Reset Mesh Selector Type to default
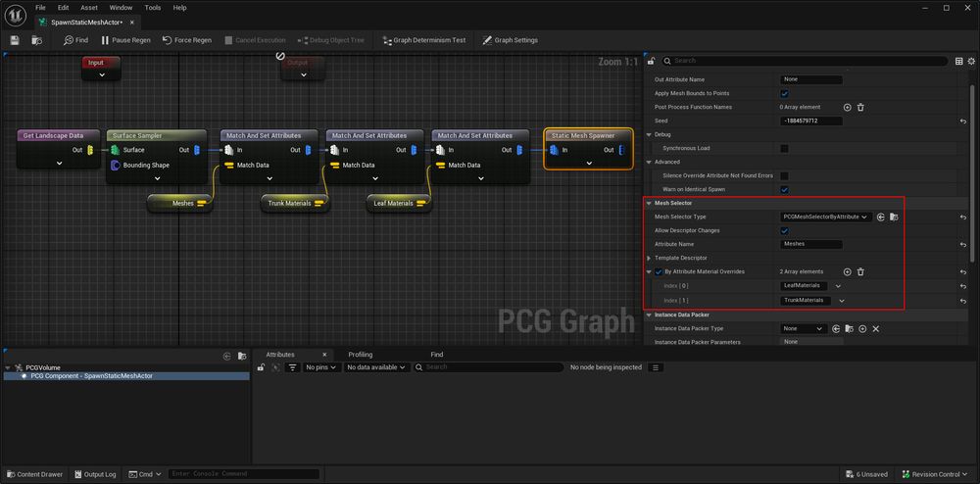Image resolution: width=980 pixels, height=484 pixels. pyautogui.click(x=963, y=218)
